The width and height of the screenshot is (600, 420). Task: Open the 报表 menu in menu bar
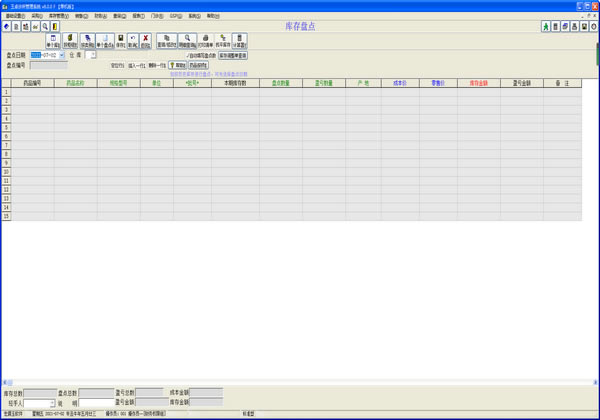point(137,16)
